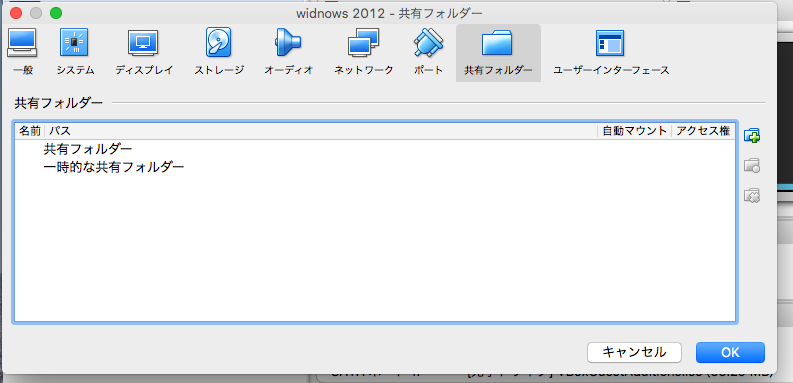Open the 一般 (General) settings icon
Image resolution: width=793 pixels, height=383 pixels.
(x=21, y=53)
